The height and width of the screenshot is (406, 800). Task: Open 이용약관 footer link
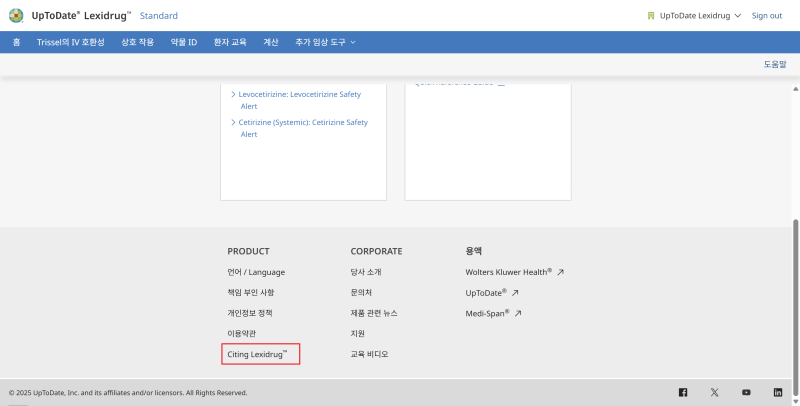pos(241,334)
